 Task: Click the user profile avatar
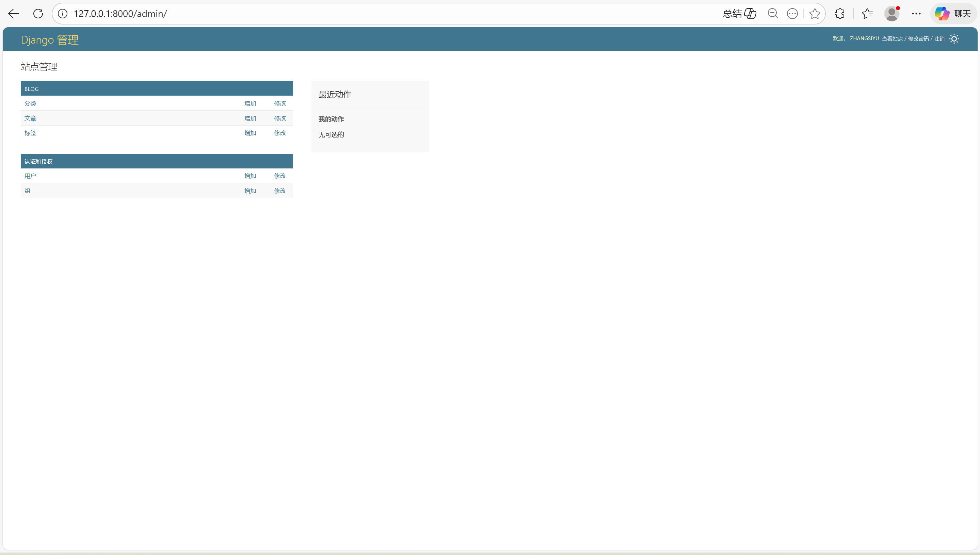coord(891,14)
